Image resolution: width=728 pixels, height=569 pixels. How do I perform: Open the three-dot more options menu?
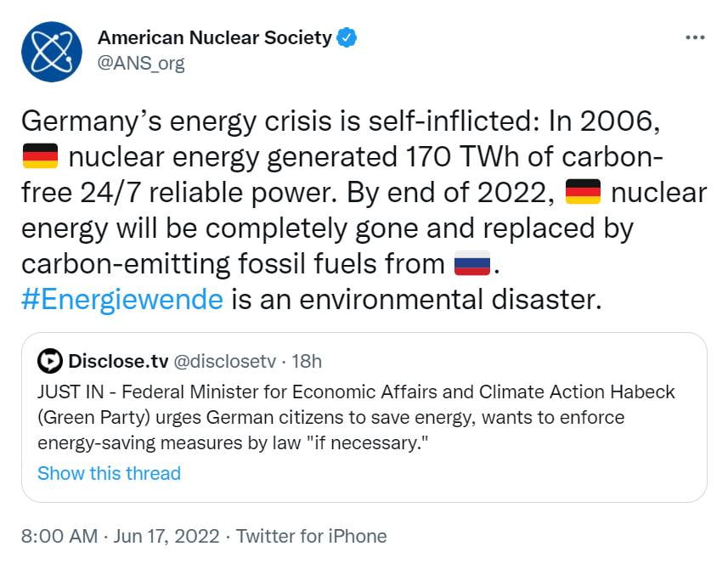point(695,38)
